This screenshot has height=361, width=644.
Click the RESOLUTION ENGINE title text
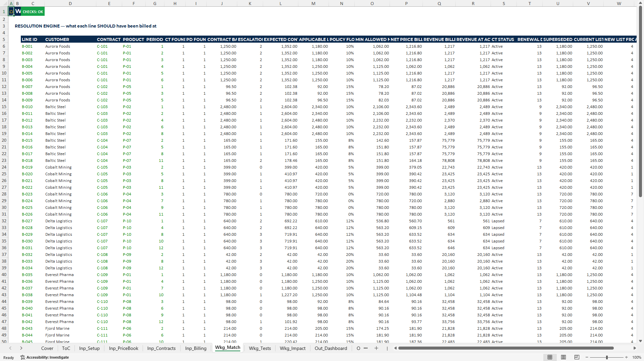86,26
